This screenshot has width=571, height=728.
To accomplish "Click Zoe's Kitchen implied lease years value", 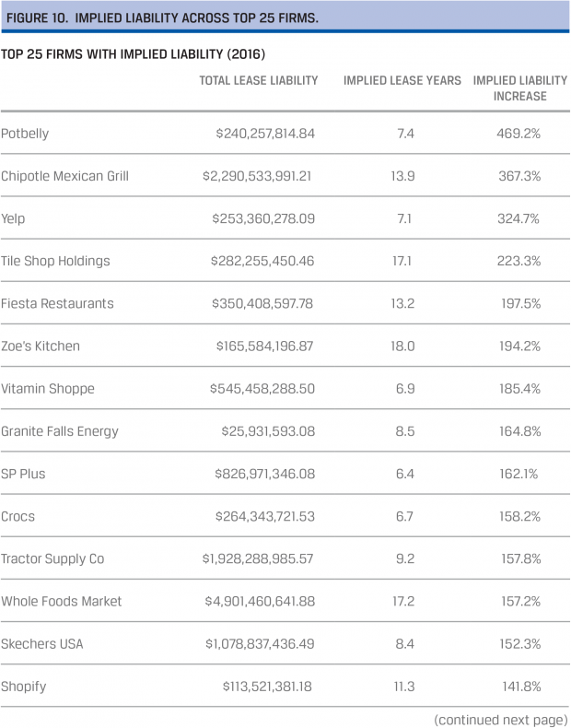I will tap(404, 346).
